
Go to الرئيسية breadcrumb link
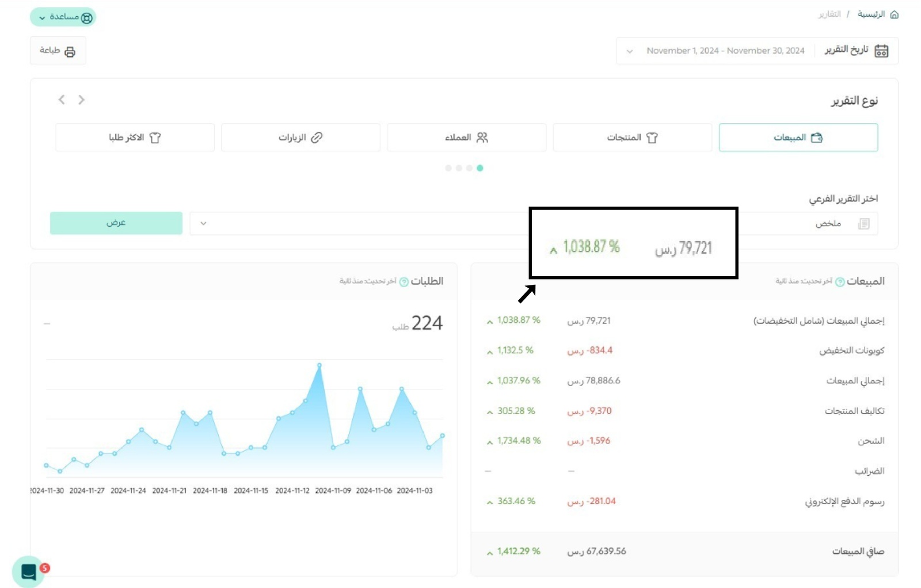(x=871, y=14)
